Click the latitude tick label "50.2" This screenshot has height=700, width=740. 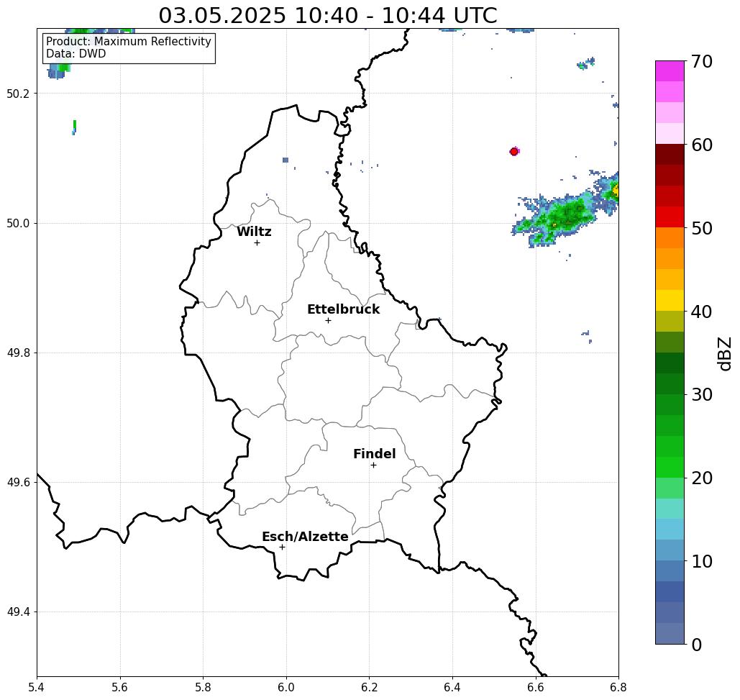(18, 94)
